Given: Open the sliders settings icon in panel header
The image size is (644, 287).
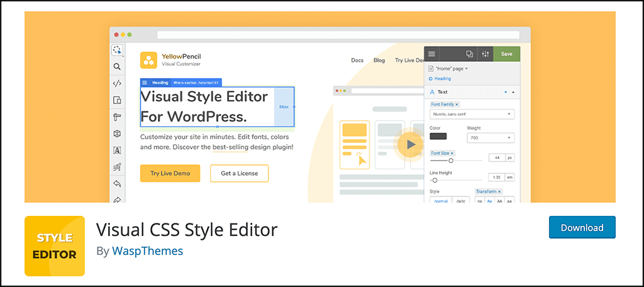Looking at the screenshot, I should [486, 54].
